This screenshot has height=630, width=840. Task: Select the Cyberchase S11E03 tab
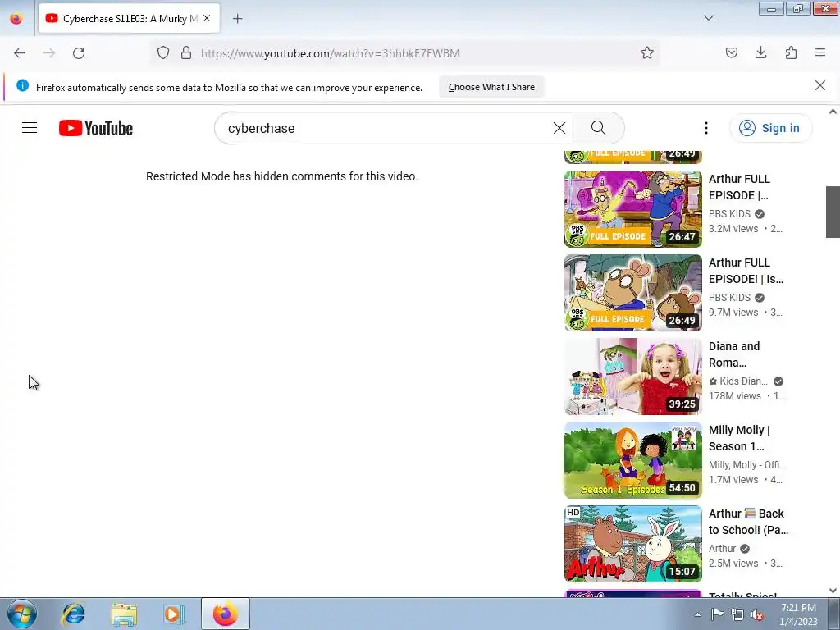click(129, 18)
